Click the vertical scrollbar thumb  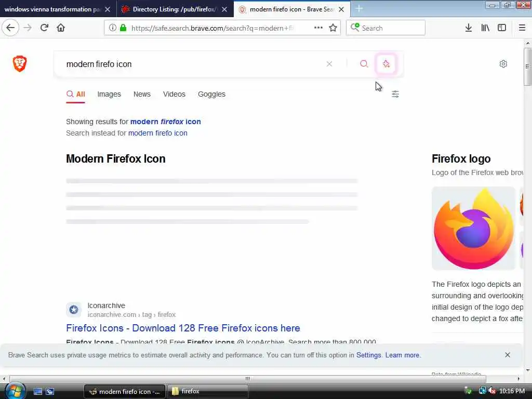pos(527,66)
